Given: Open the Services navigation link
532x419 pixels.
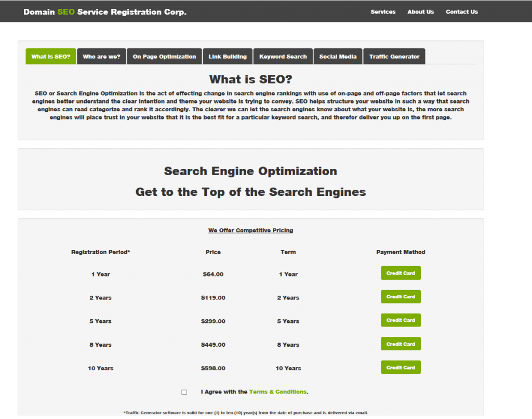Looking at the screenshot, I should 383,12.
